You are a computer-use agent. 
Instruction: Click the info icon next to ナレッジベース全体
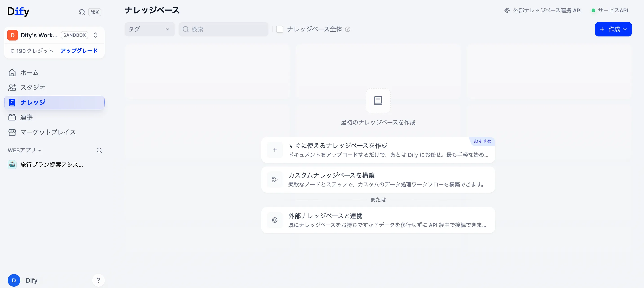(347, 29)
